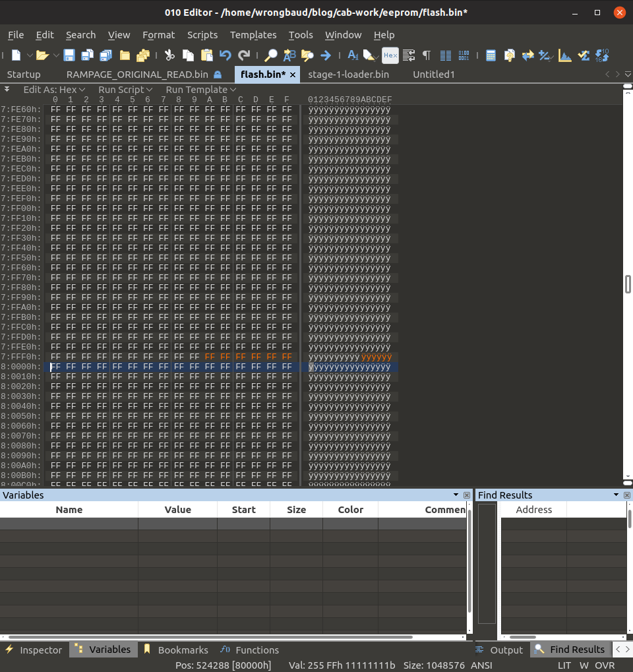The height and width of the screenshot is (672, 633).
Task: Open the Templates menu
Action: pos(253,35)
